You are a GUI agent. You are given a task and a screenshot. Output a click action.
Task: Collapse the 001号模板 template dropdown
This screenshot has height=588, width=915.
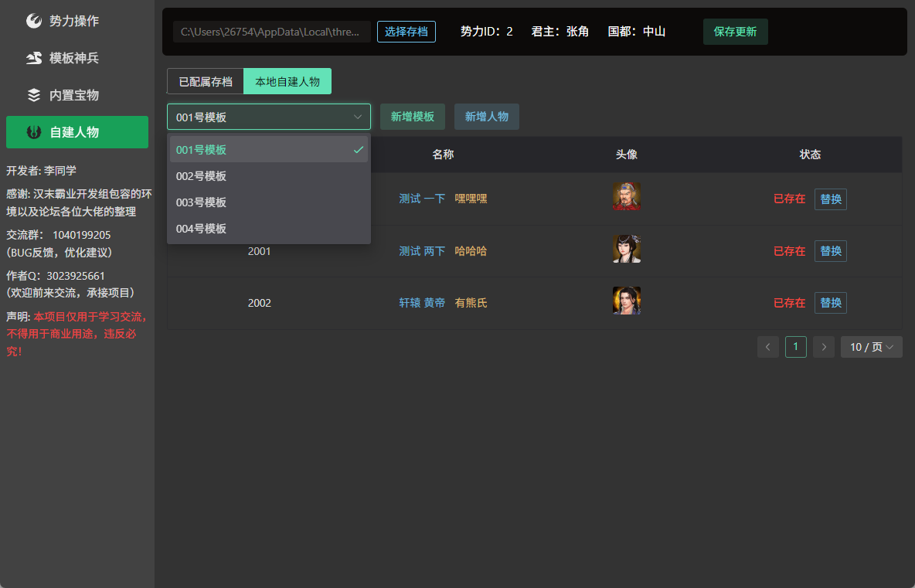click(x=268, y=117)
